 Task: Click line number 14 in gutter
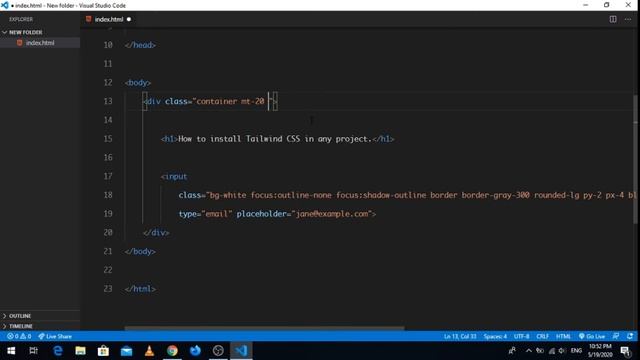[x=108, y=120]
